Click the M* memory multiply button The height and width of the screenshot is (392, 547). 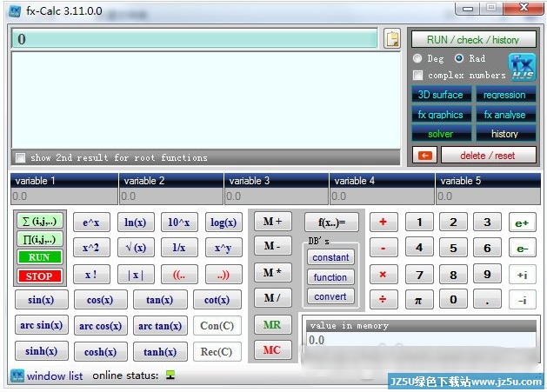click(272, 272)
